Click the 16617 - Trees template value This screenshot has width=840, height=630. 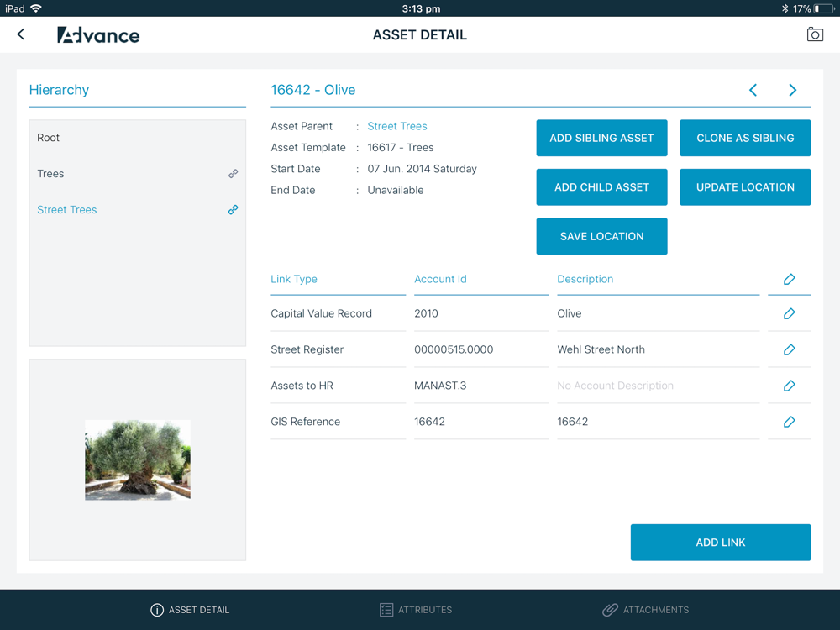point(400,147)
